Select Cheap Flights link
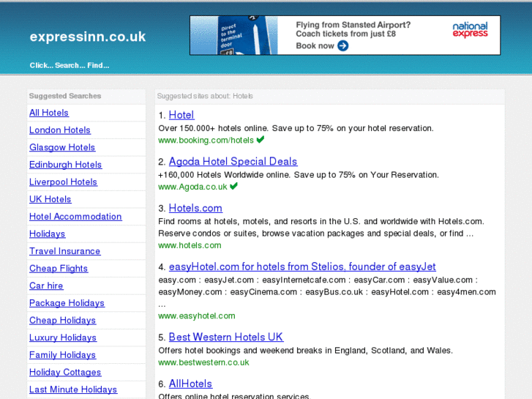The height and width of the screenshot is (399, 532). click(x=59, y=269)
